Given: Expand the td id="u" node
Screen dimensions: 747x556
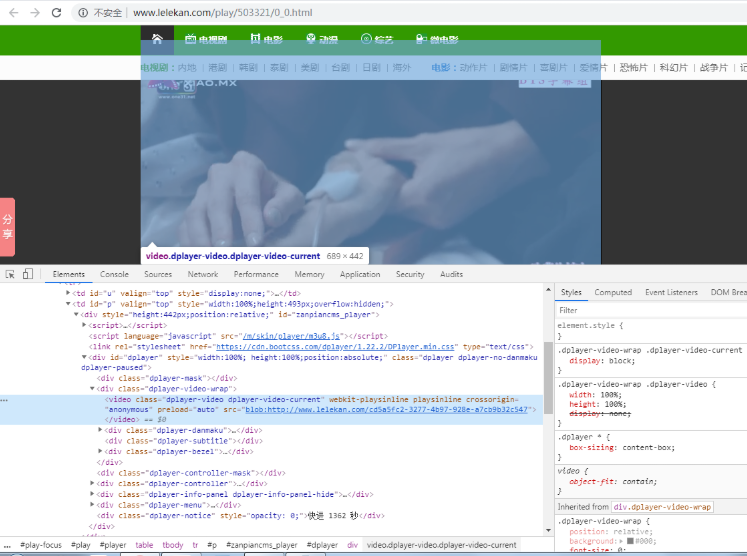Looking at the screenshot, I should (x=68, y=293).
